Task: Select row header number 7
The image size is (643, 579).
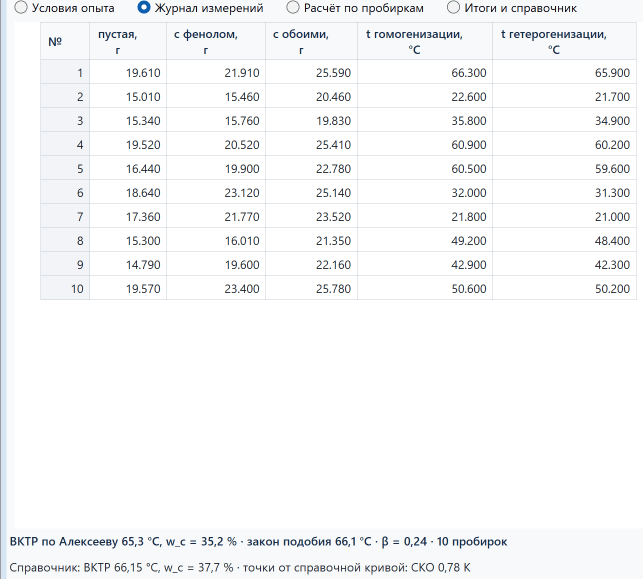Action: [65, 217]
